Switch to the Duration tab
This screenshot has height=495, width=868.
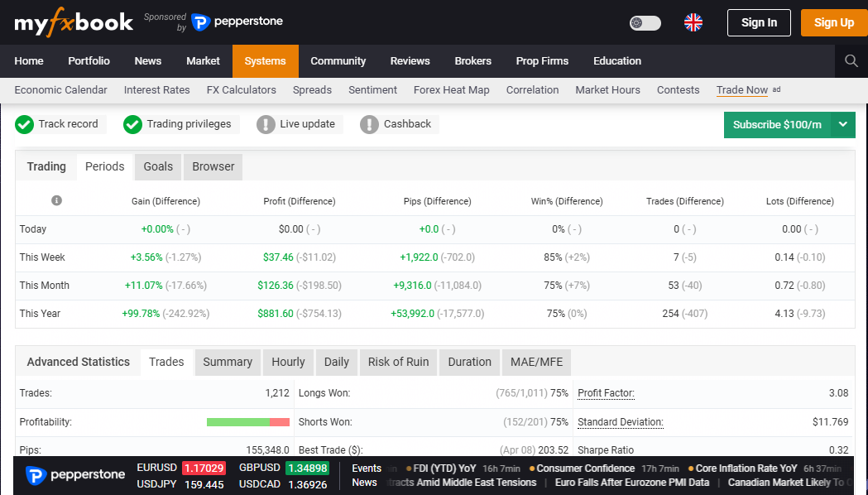tap(469, 362)
